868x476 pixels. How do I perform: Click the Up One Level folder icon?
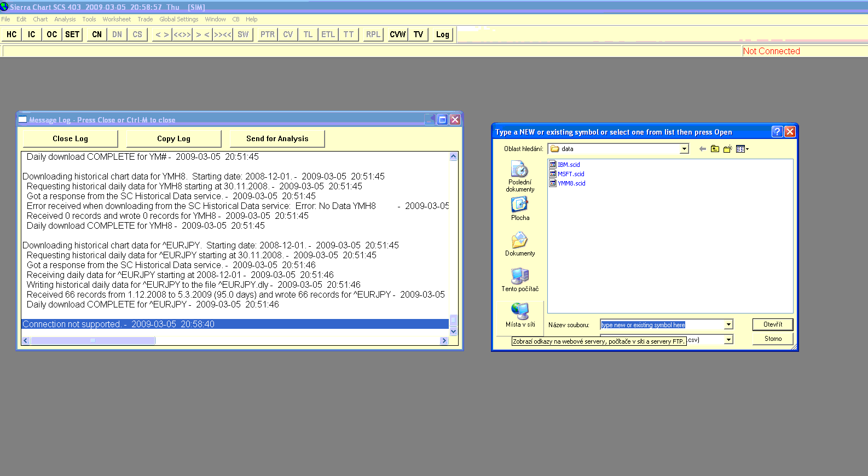tap(715, 149)
